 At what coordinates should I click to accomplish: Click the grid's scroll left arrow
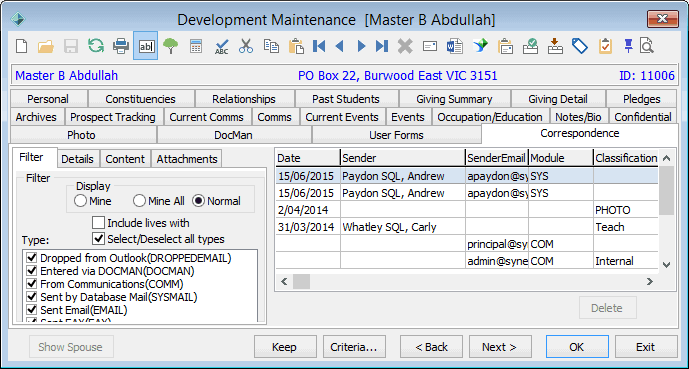pos(284,281)
